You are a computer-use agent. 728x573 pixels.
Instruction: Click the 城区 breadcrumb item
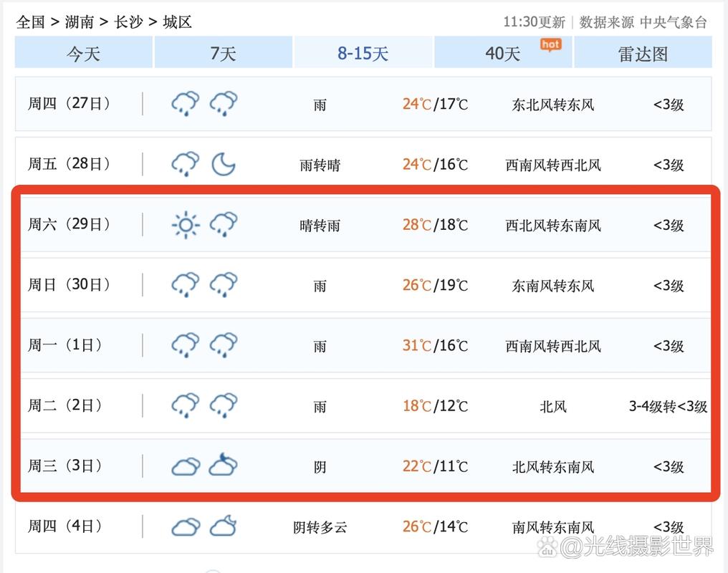pos(176,22)
